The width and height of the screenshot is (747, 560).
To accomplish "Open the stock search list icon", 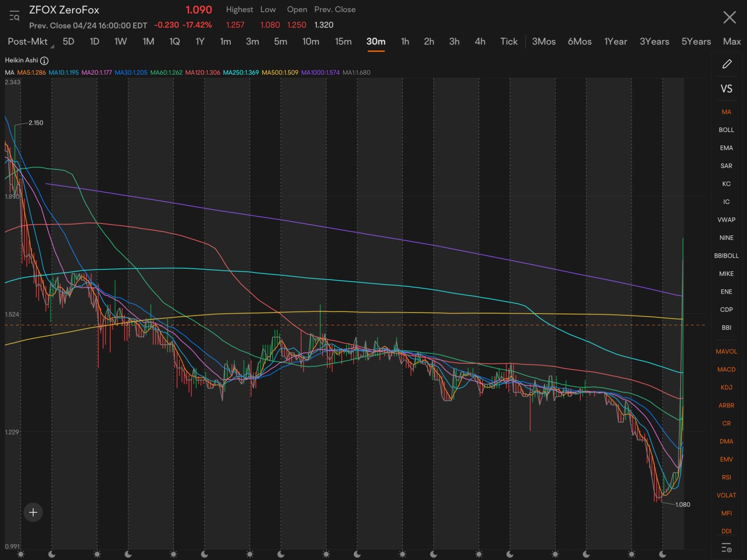I will pos(14,16).
